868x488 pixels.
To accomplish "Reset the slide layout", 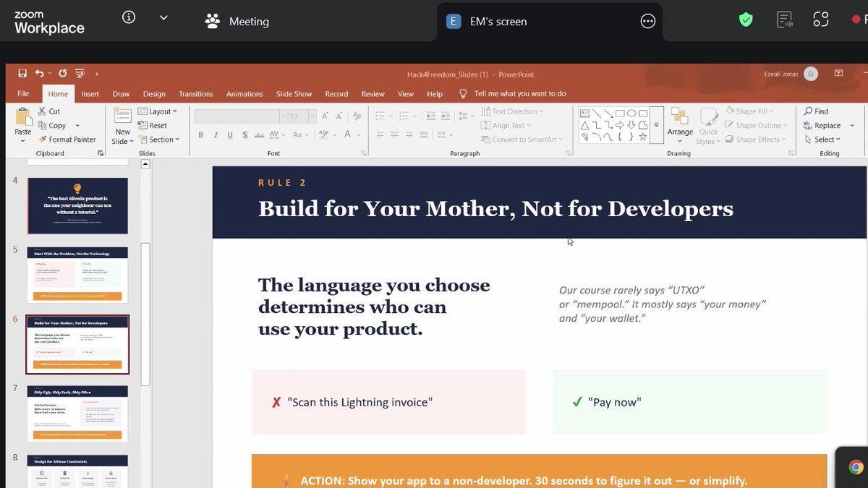I will 153,126.
